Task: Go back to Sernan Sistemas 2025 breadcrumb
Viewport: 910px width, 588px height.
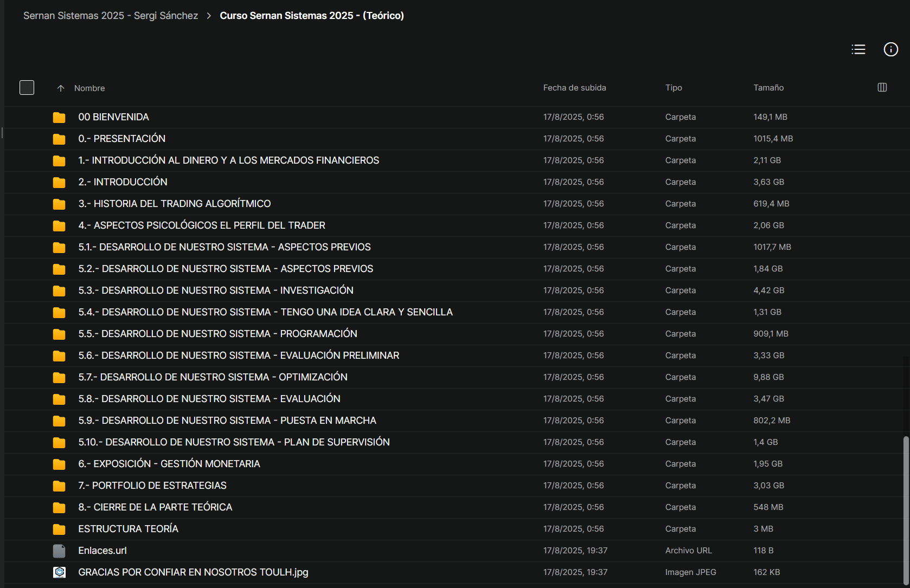Action: (111, 16)
